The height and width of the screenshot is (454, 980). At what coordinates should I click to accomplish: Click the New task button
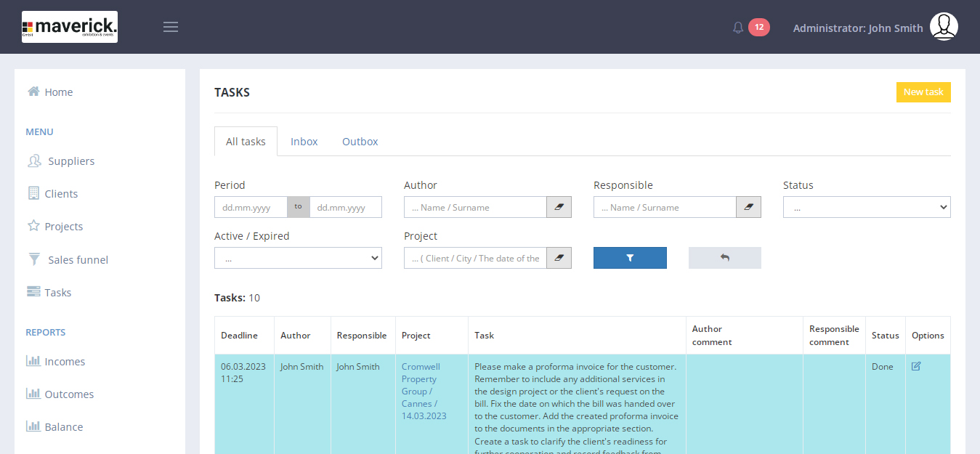[x=923, y=92]
